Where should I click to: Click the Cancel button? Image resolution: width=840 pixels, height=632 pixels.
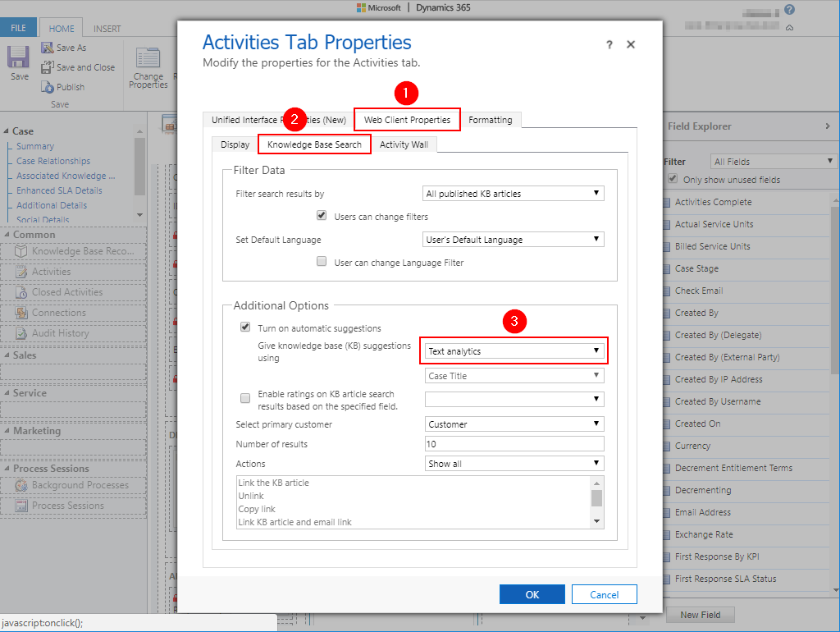point(604,594)
